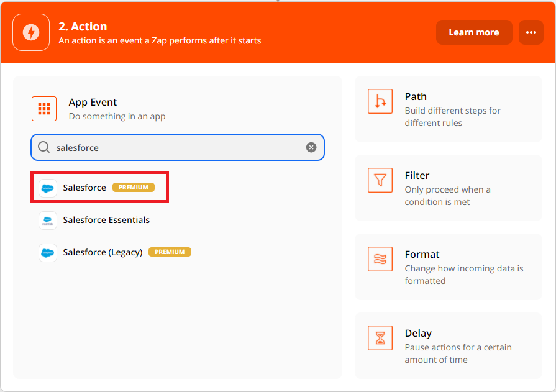Click 'Change how incoming data is formatted'
This screenshot has height=392, width=556.
point(464,275)
